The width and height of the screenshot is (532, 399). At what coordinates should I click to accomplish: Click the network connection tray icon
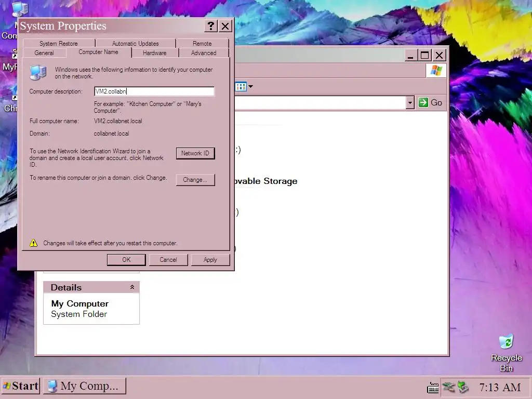(448, 387)
